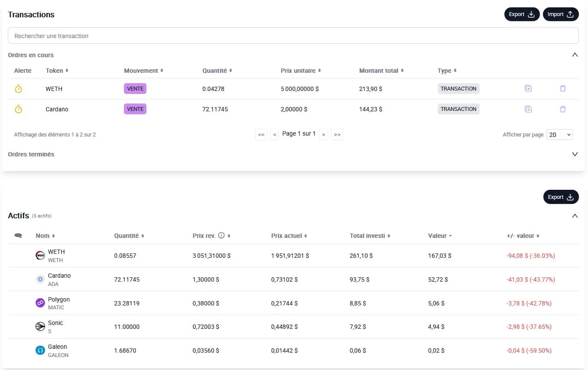Image resolution: width=588 pixels, height=370 pixels.
Task: Click the Import button
Action: coord(561,14)
